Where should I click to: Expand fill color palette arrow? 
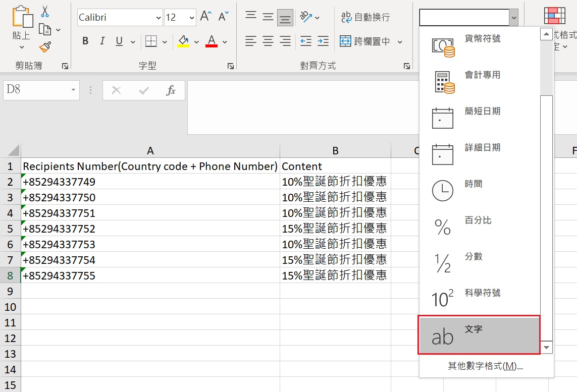196,42
